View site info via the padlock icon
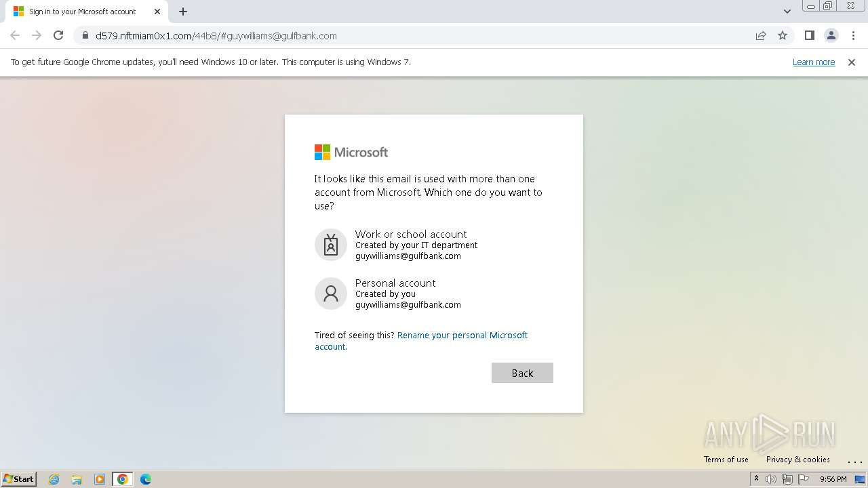 85,36
